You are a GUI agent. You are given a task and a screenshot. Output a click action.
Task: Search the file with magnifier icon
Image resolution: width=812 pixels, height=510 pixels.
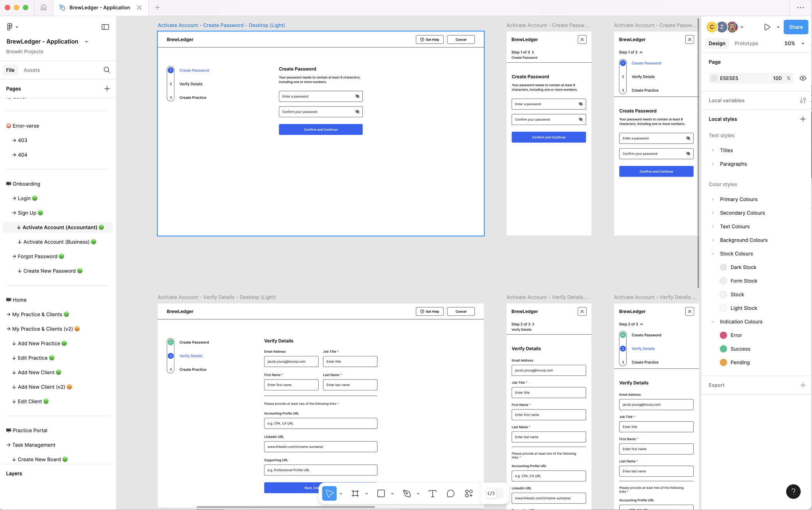[107, 70]
